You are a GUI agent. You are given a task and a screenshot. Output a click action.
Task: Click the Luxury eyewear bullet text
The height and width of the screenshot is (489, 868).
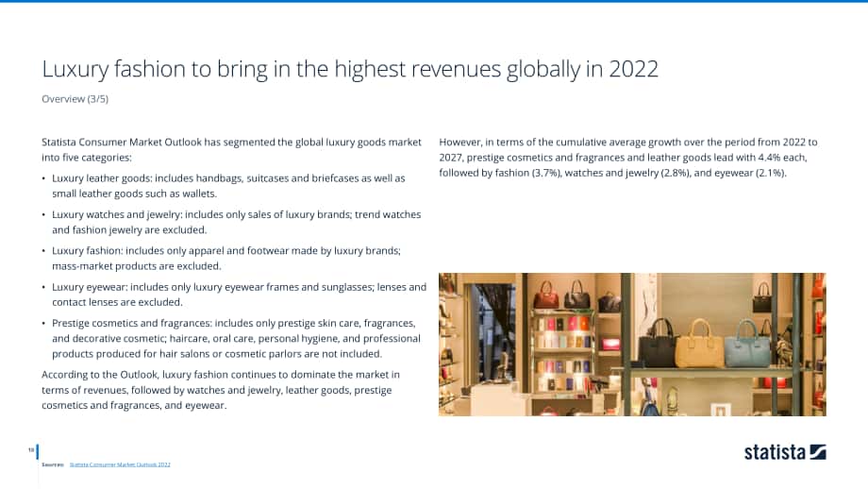click(x=239, y=295)
